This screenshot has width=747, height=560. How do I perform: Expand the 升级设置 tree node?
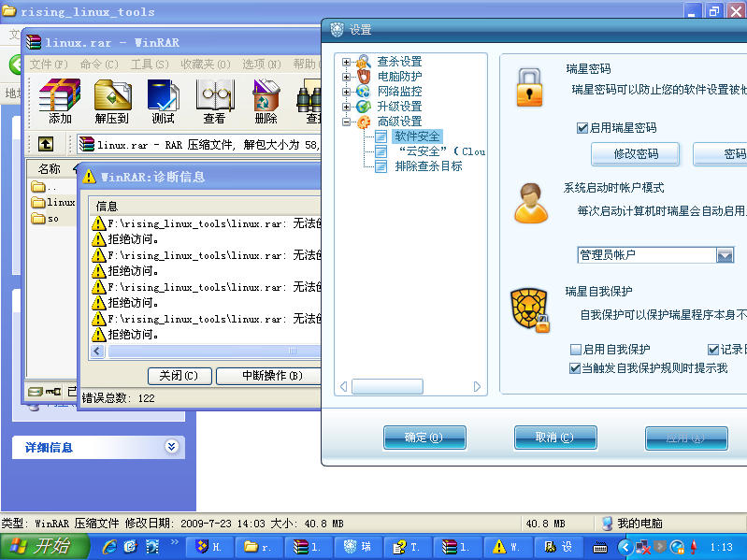[346, 107]
